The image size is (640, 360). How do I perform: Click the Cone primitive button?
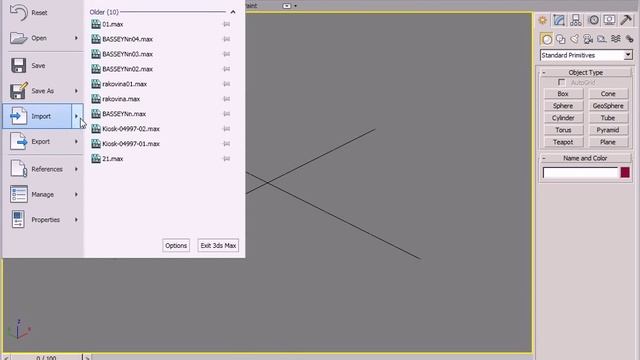tap(608, 93)
